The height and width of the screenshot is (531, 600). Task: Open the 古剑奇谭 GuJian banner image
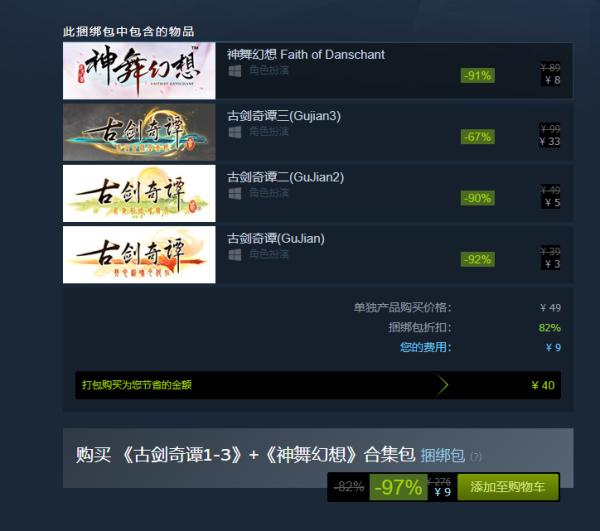tap(139, 254)
